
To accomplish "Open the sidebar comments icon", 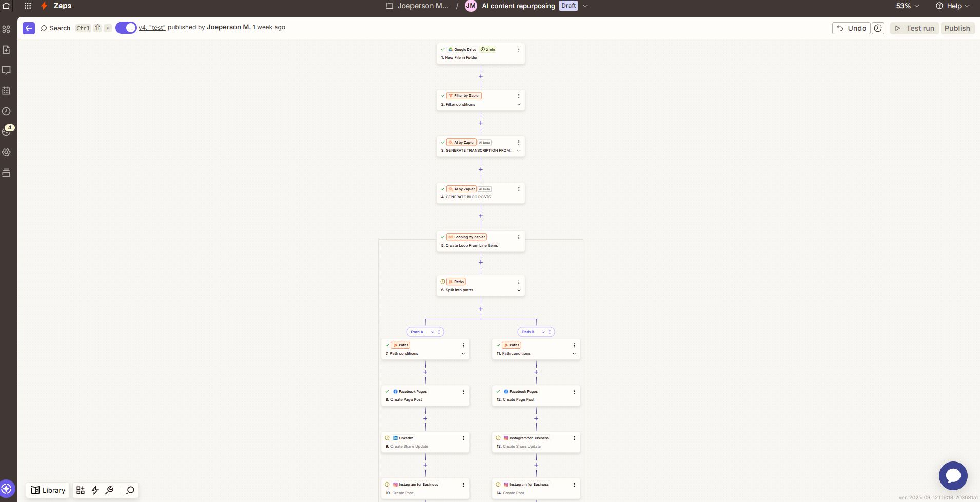I will pyautogui.click(x=6, y=70).
